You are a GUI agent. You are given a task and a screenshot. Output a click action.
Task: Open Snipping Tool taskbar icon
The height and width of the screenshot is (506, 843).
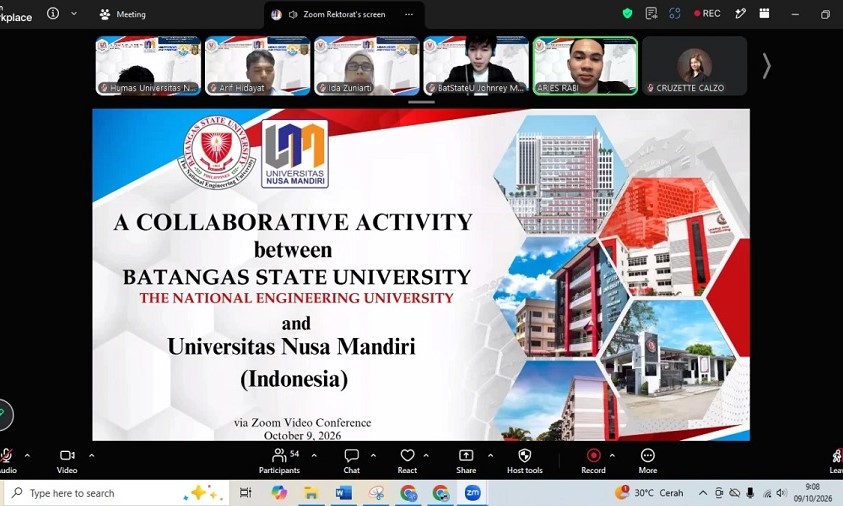376,493
